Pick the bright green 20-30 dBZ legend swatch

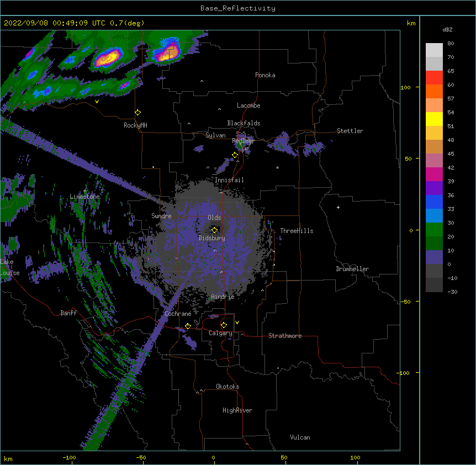click(434, 230)
